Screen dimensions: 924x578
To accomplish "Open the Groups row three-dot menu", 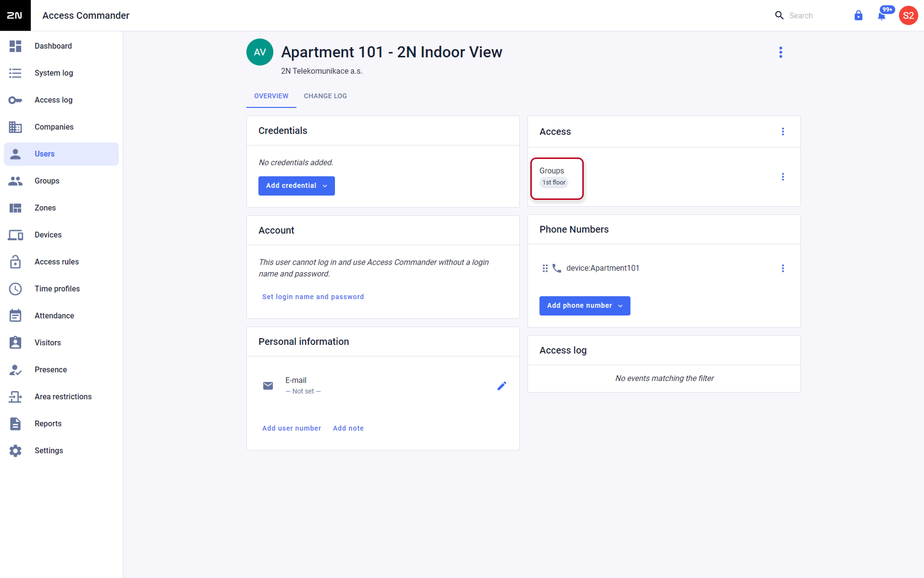I will 783,177.
